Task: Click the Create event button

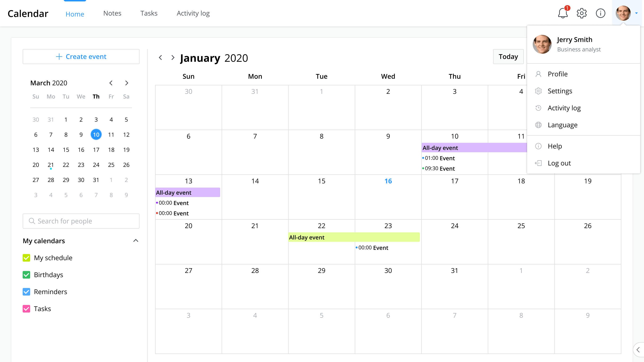Action: pyautogui.click(x=81, y=56)
